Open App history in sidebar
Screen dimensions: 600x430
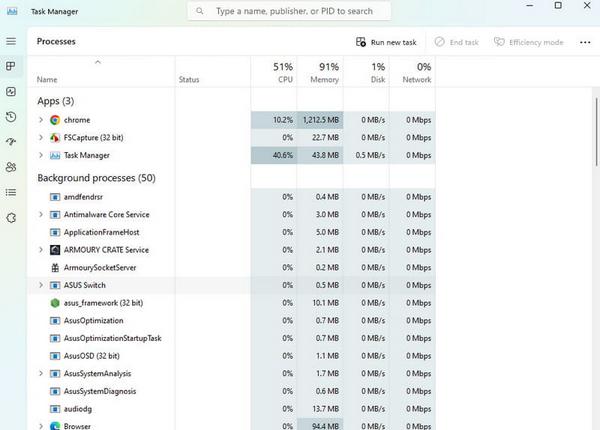[x=11, y=117]
